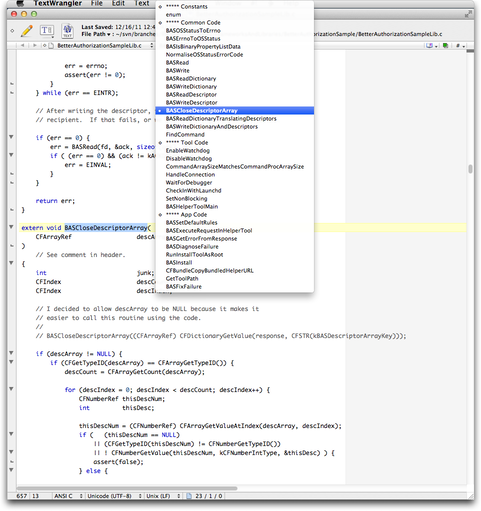
Task: Go to next document with forward arrow
Action: pos(34,45)
